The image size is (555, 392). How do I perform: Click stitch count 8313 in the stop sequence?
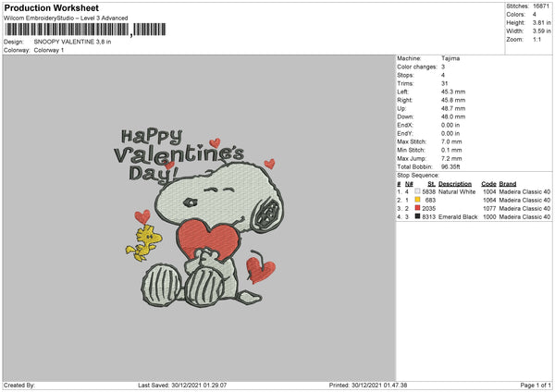428,216
